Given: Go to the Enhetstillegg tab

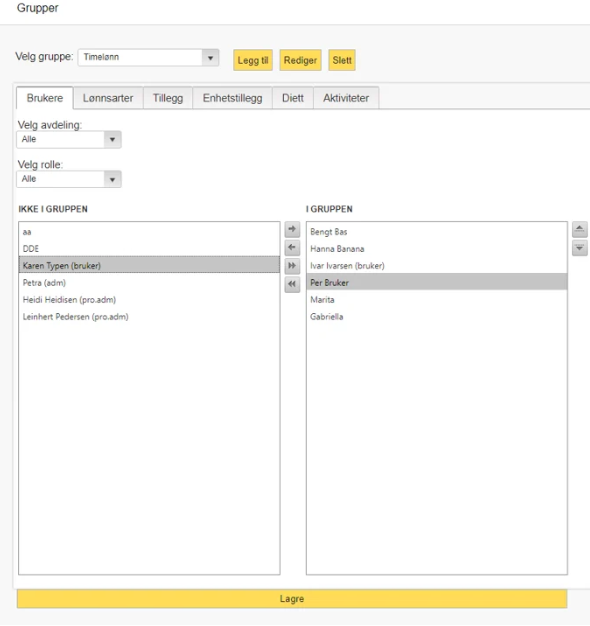Looking at the screenshot, I should pos(232,98).
